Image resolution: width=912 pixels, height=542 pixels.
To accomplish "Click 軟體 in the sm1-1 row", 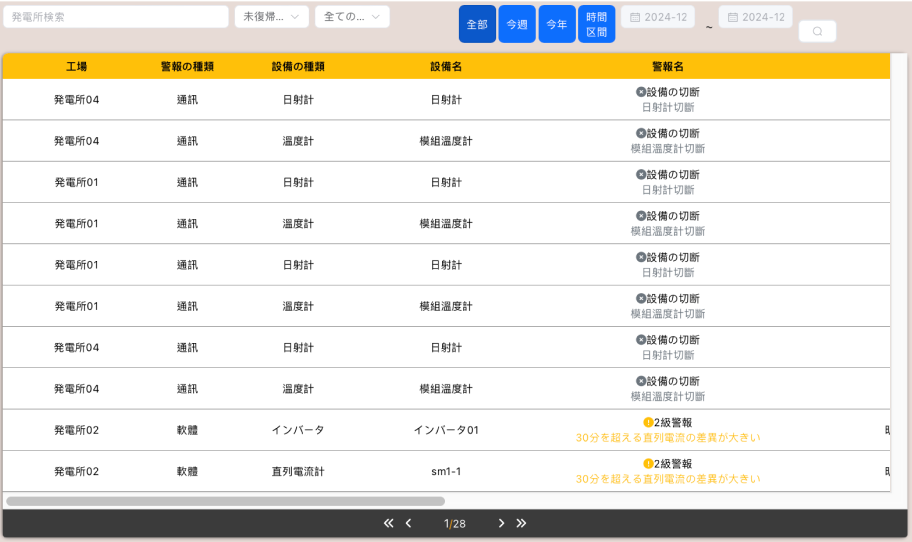I will pos(187,471).
